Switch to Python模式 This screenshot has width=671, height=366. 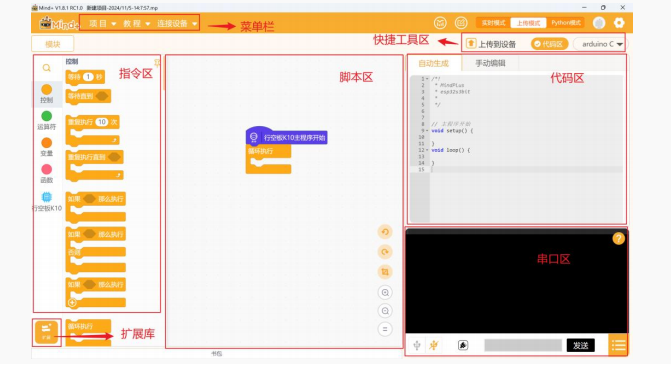tap(565, 23)
